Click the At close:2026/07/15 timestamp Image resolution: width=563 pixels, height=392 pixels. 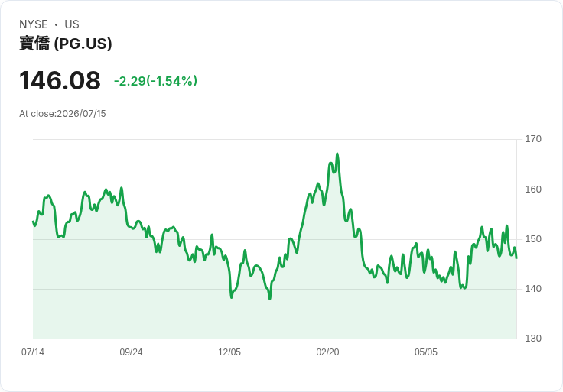[x=63, y=114]
